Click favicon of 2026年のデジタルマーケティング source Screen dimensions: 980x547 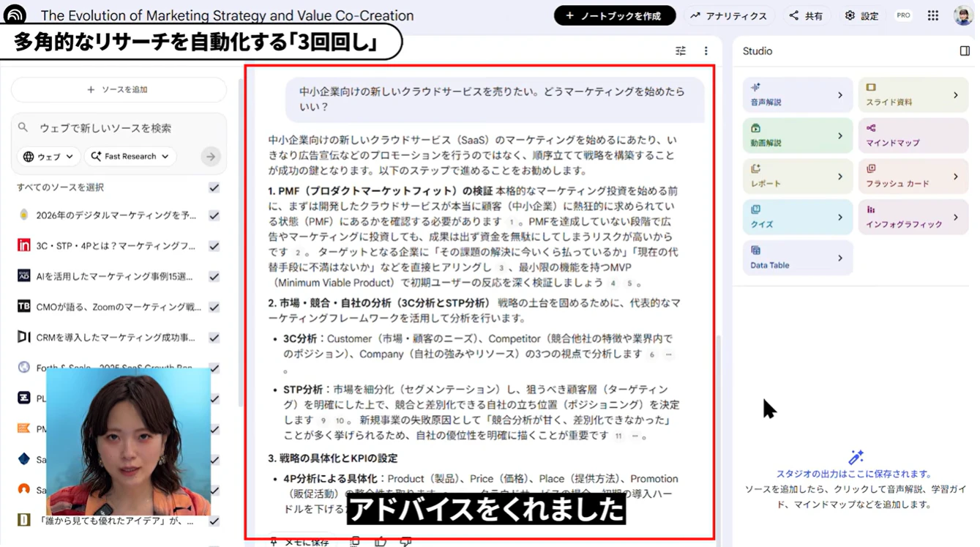[24, 215]
